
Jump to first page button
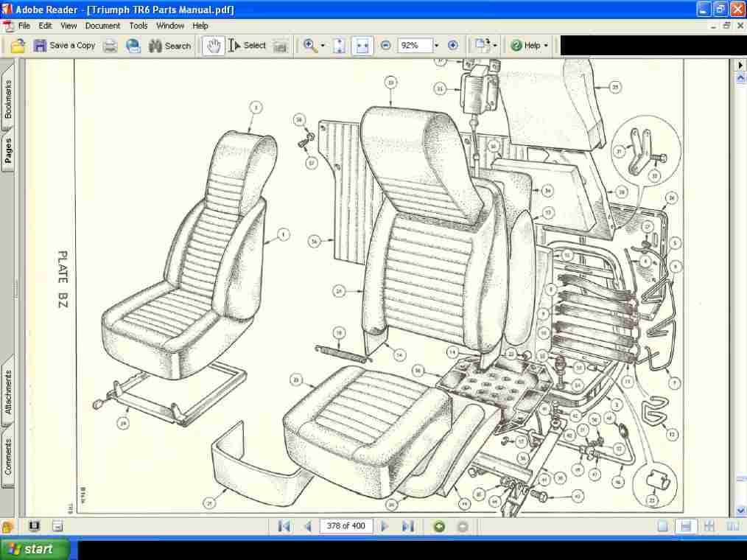point(284,526)
